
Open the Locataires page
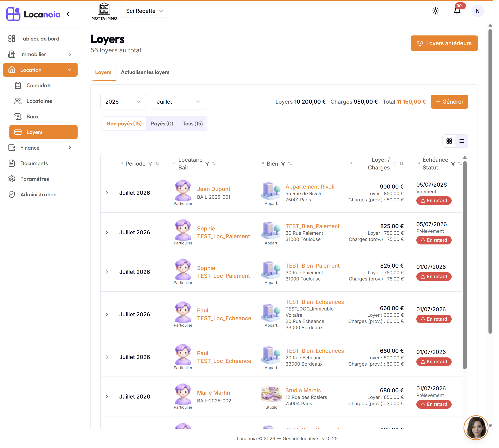(43, 101)
